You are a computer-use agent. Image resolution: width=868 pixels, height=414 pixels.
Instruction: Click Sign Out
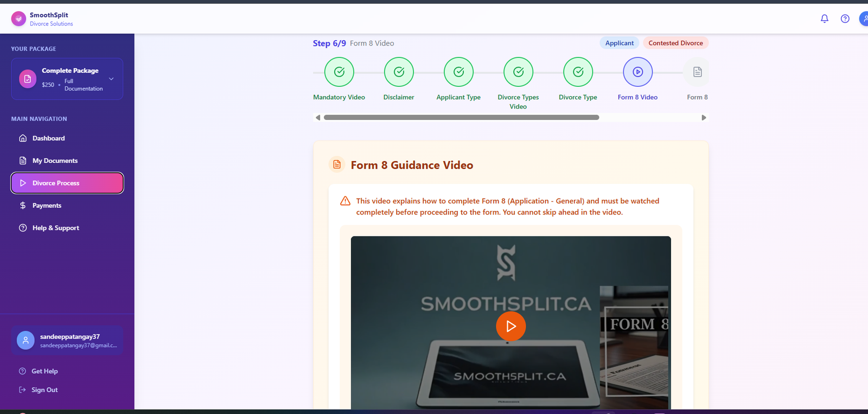[44, 390]
